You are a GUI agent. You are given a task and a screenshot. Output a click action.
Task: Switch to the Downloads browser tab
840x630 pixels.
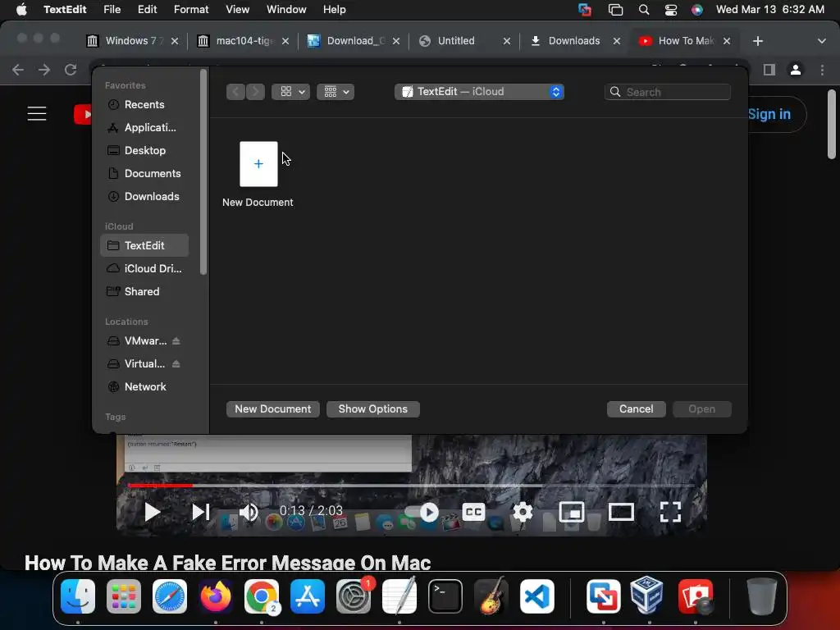click(x=575, y=41)
